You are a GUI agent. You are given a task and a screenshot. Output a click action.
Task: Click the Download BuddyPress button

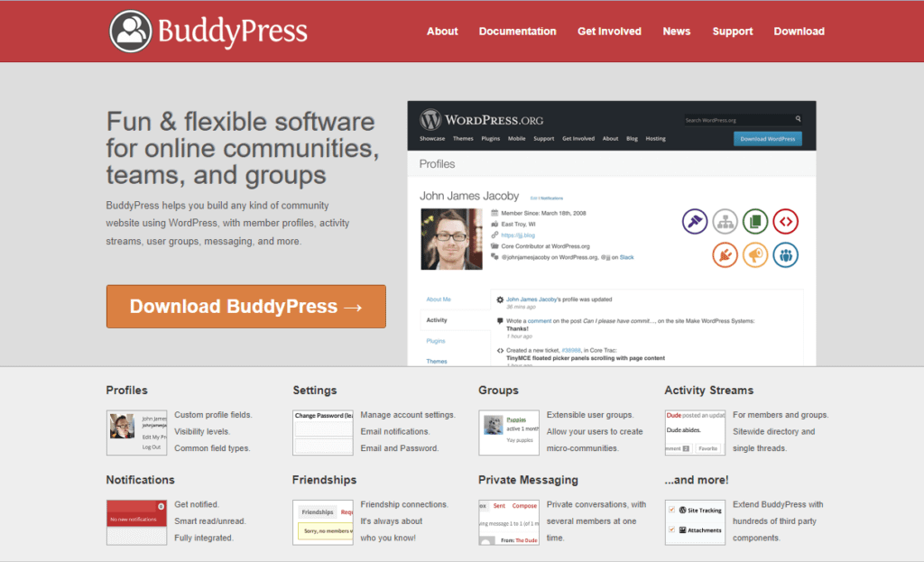246,307
